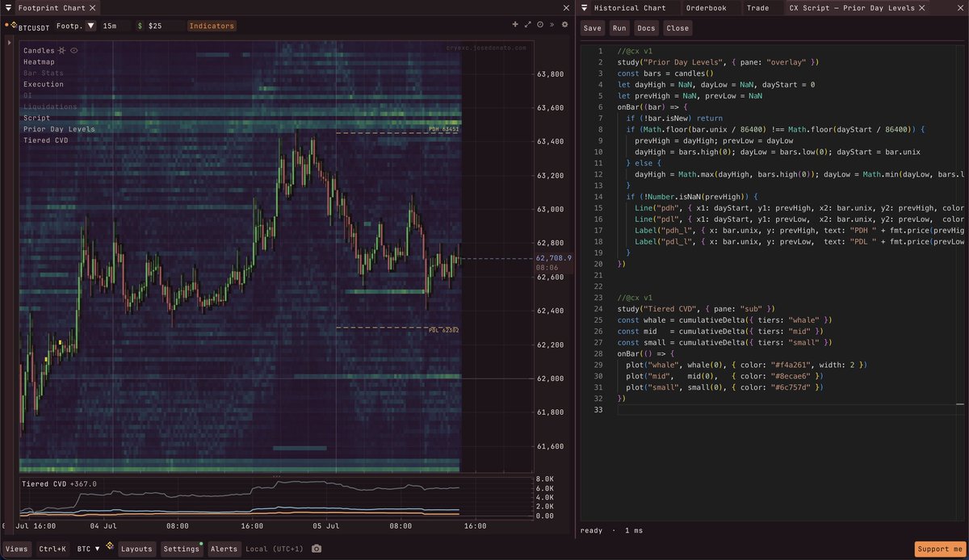Image resolution: width=969 pixels, height=560 pixels.
Task: Take a snapshot with the camera icon
Action: click(317, 549)
